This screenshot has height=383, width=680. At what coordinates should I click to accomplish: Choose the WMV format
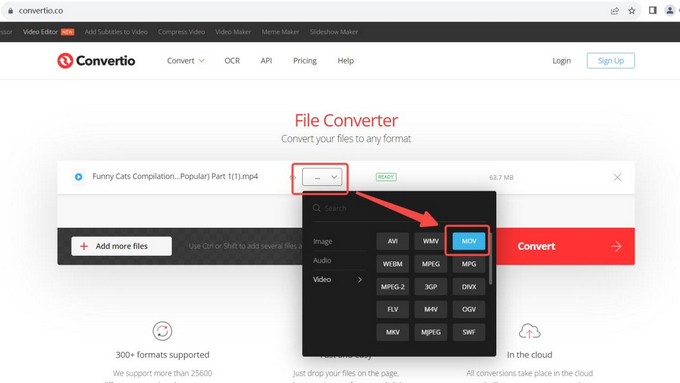(431, 241)
